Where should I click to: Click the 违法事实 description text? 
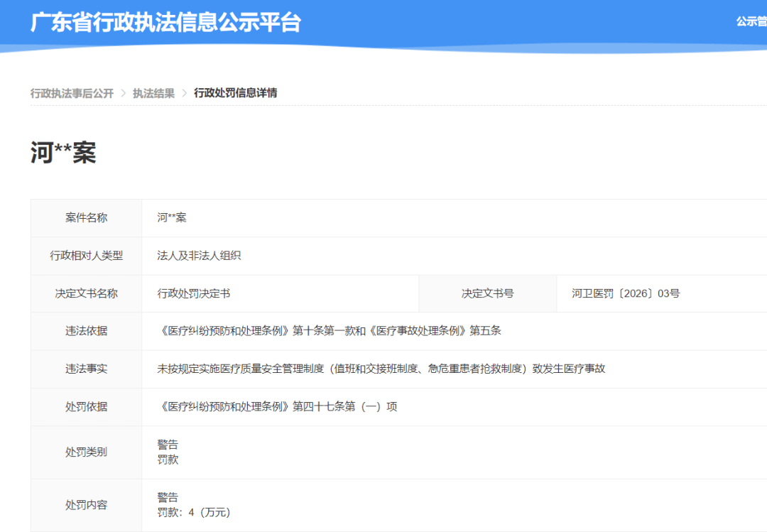pyautogui.click(x=381, y=369)
